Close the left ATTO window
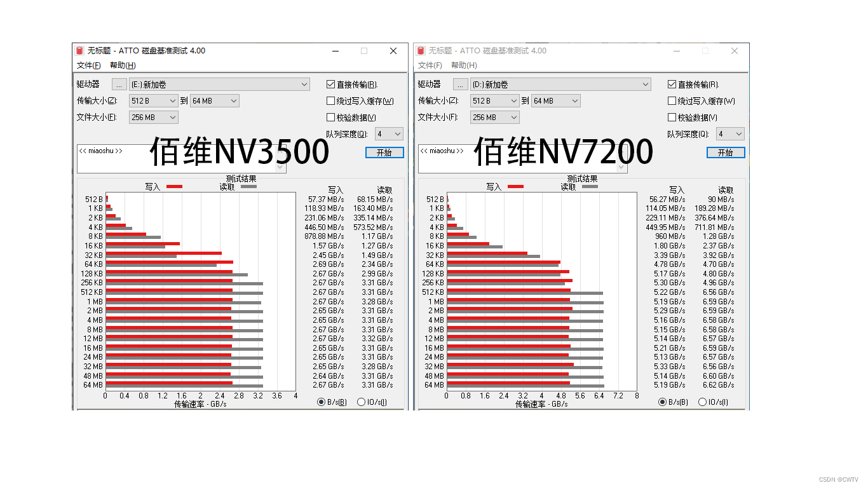The height and width of the screenshot is (488, 868). (x=393, y=51)
